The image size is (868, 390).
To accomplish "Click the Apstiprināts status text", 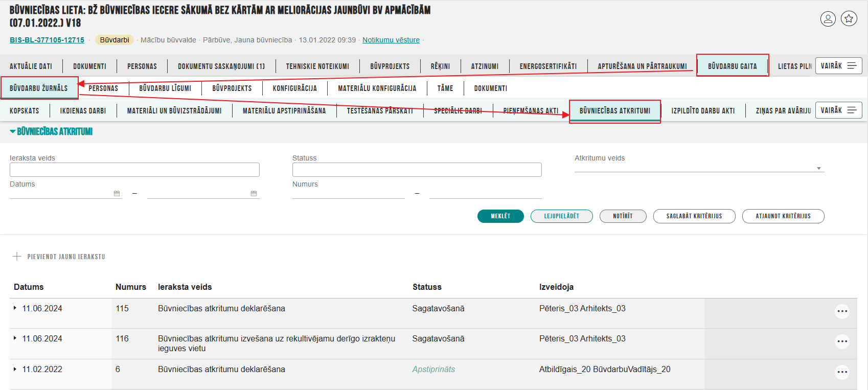I will [433, 369].
